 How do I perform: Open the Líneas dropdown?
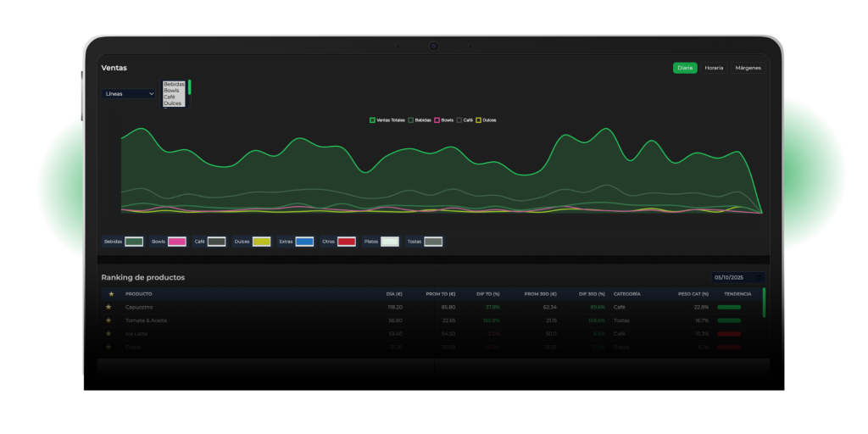click(129, 94)
